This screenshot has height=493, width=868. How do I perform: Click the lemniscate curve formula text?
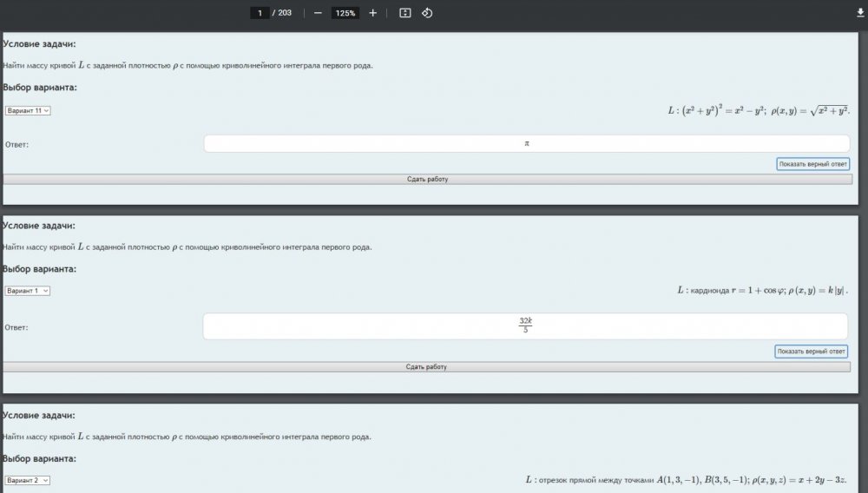pyautogui.click(x=758, y=110)
